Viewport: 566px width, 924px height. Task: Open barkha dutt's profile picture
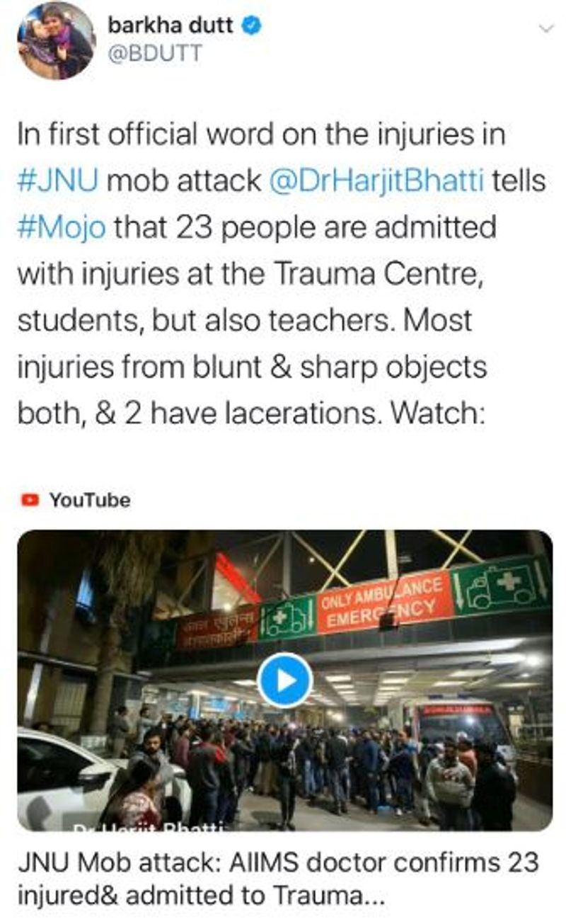(x=56, y=41)
